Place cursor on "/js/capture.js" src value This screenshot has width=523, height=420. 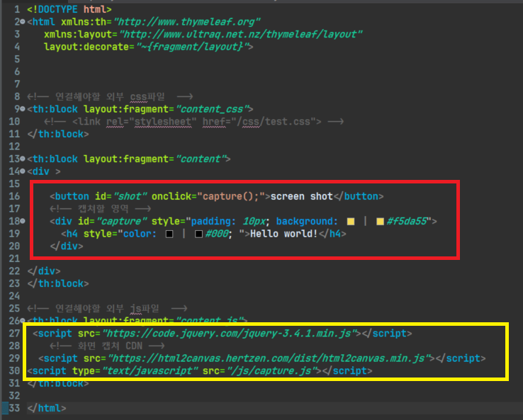click(x=271, y=370)
